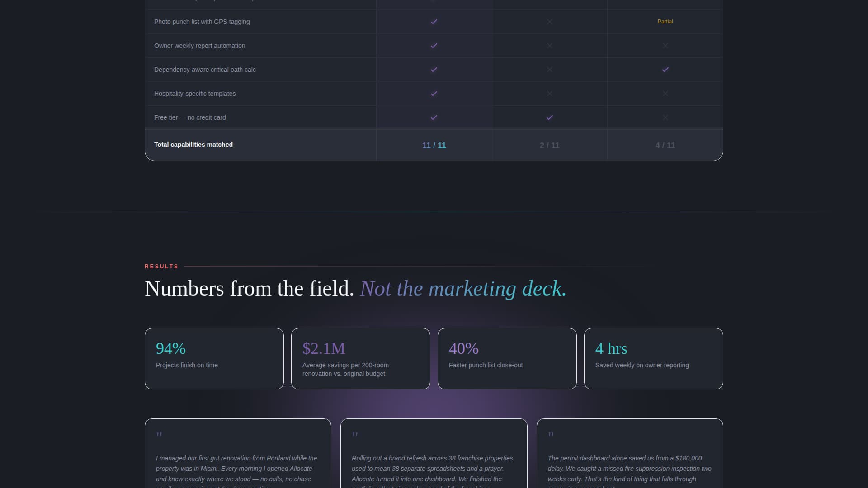Click 'Average savings per 200-room renovation' caption
This screenshot has height=488, width=868.
pos(345,369)
